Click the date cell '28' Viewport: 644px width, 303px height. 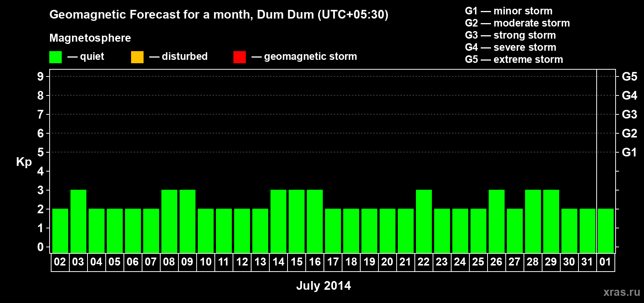533,262
